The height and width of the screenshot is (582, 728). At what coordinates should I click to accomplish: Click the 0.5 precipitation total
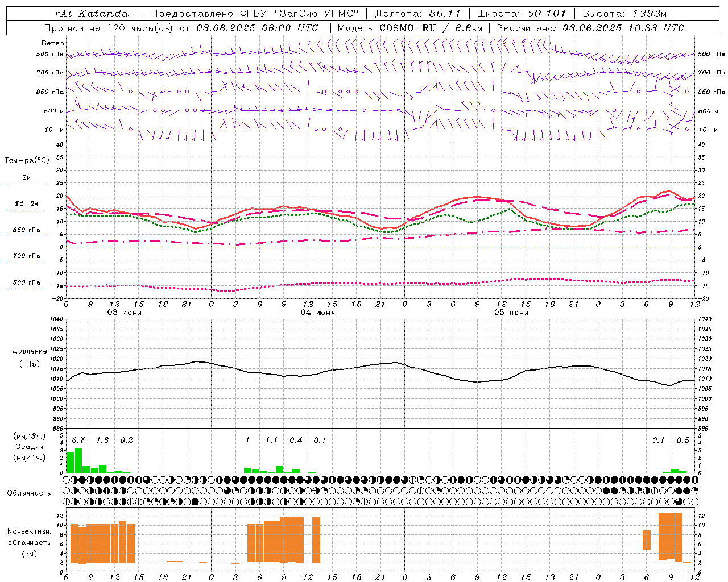click(x=682, y=440)
